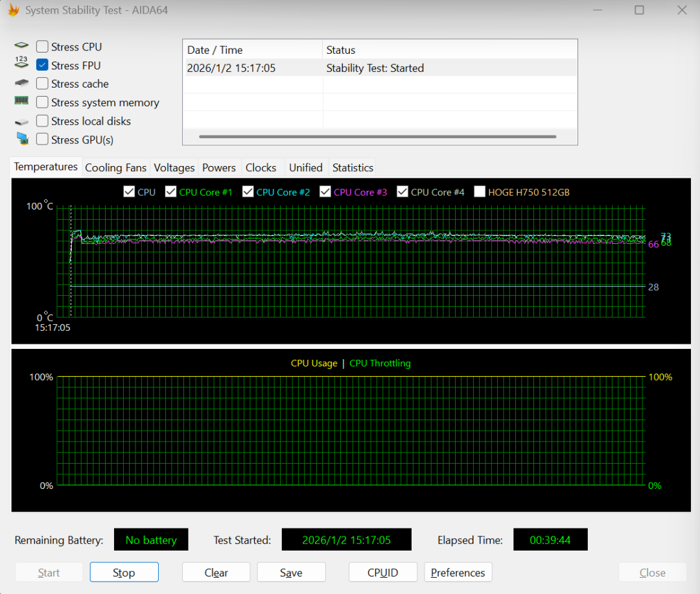This screenshot has width=700, height=594.
Task: Click the AIDA64 flame icon in title bar
Action: click(x=13, y=10)
